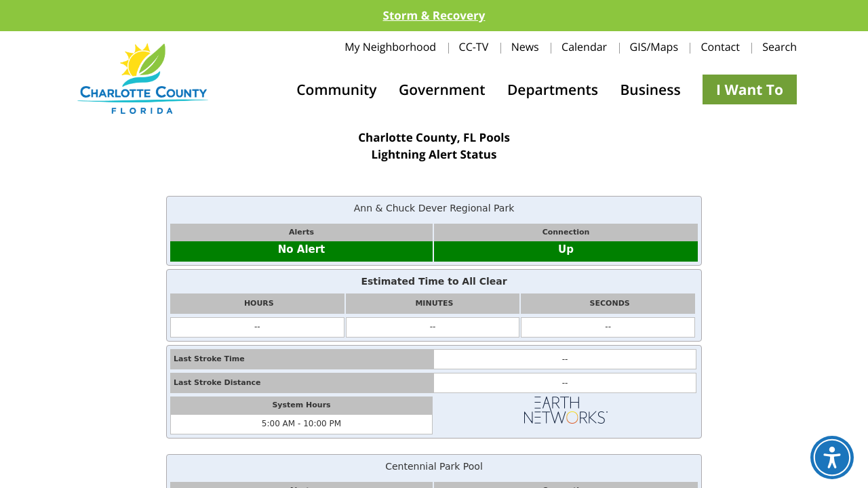Visit the GIS/Maps page
The height and width of the screenshot is (488, 868).
tap(653, 47)
